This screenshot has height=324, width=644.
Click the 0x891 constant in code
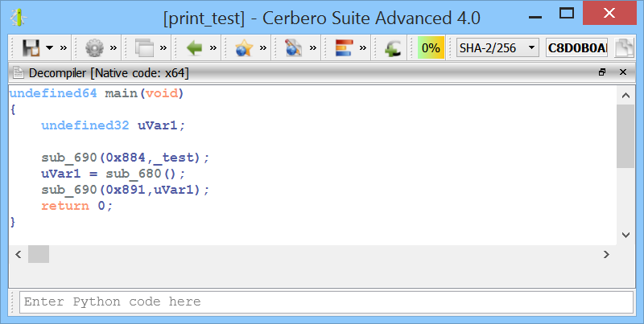126,190
